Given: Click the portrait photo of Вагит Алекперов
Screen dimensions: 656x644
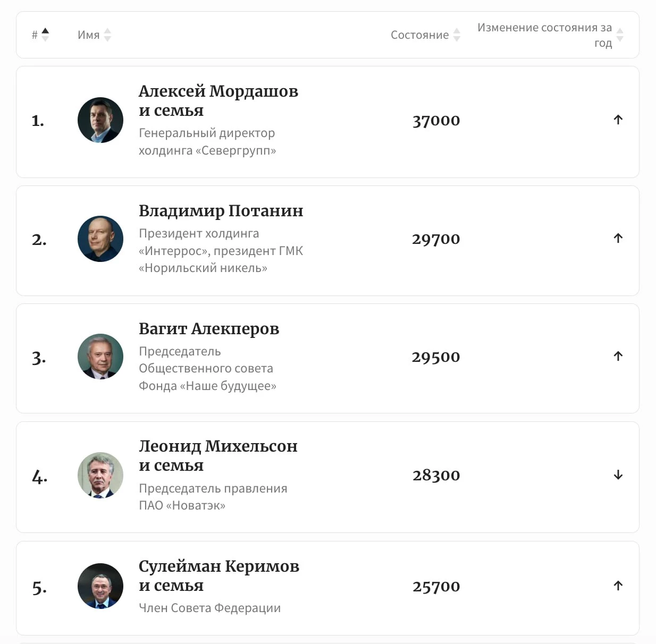Looking at the screenshot, I should click(100, 357).
